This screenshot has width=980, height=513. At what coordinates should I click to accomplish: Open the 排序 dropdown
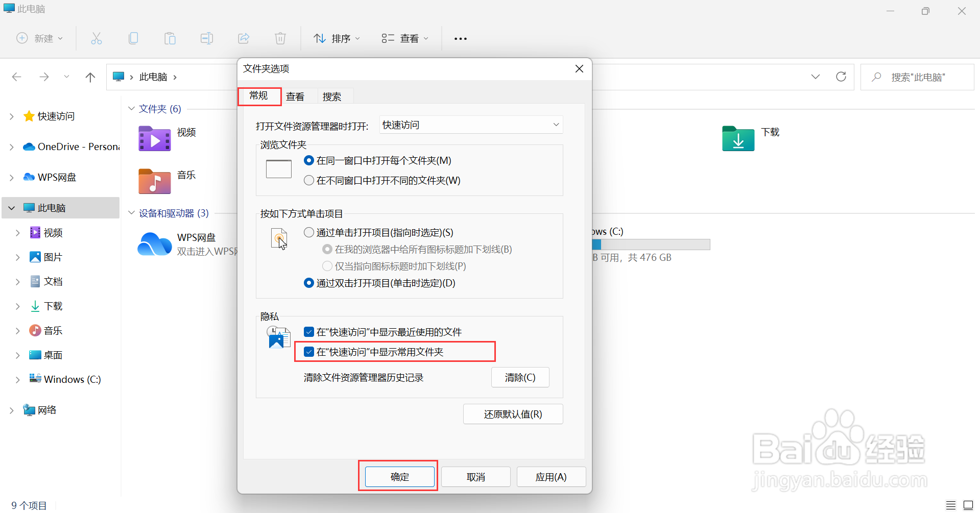[x=336, y=38]
